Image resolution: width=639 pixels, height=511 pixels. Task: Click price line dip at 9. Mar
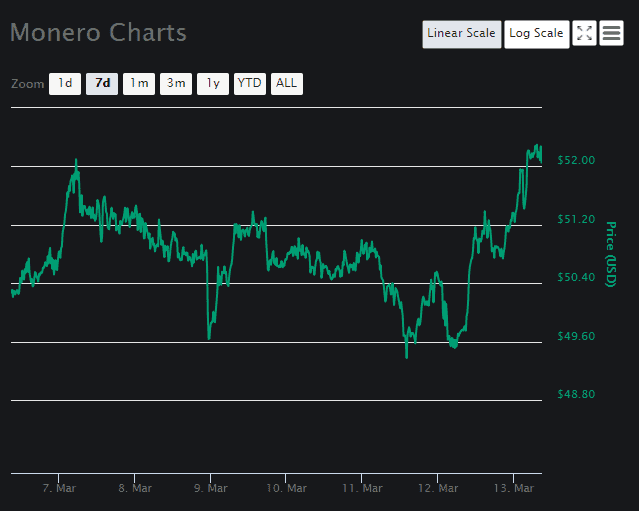click(209, 337)
